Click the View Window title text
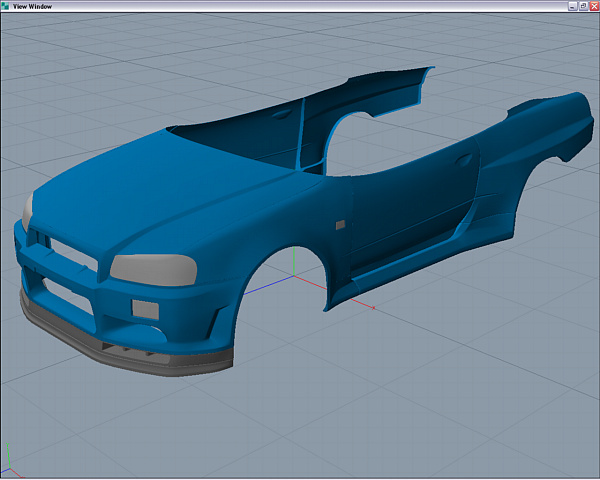 [x=34, y=6]
